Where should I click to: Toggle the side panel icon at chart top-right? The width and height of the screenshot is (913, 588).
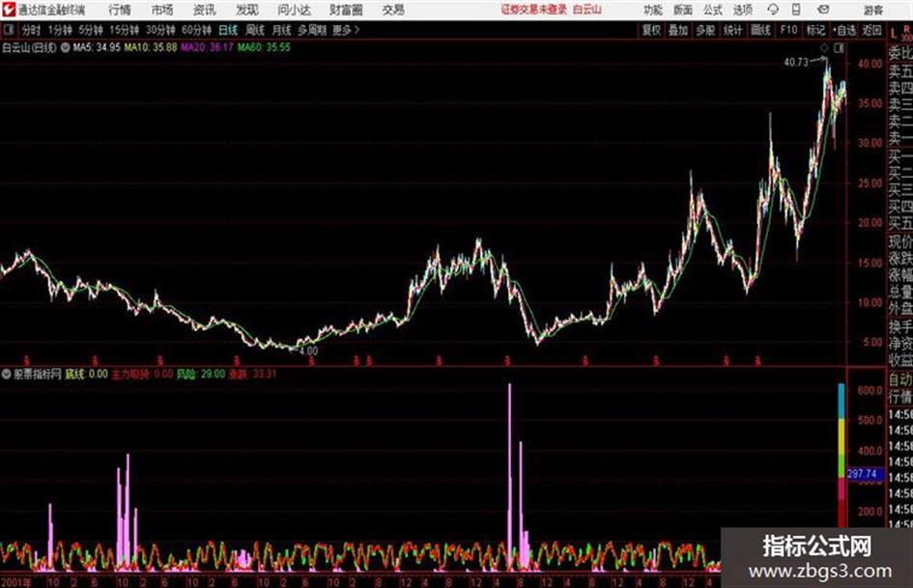pyautogui.click(x=839, y=48)
